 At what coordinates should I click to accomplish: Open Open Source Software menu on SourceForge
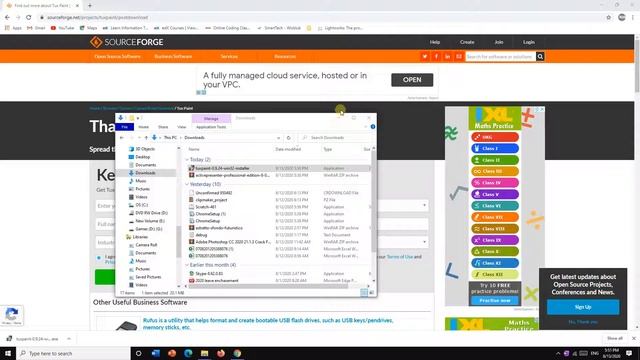pyautogui.click(x=117, y=56)
